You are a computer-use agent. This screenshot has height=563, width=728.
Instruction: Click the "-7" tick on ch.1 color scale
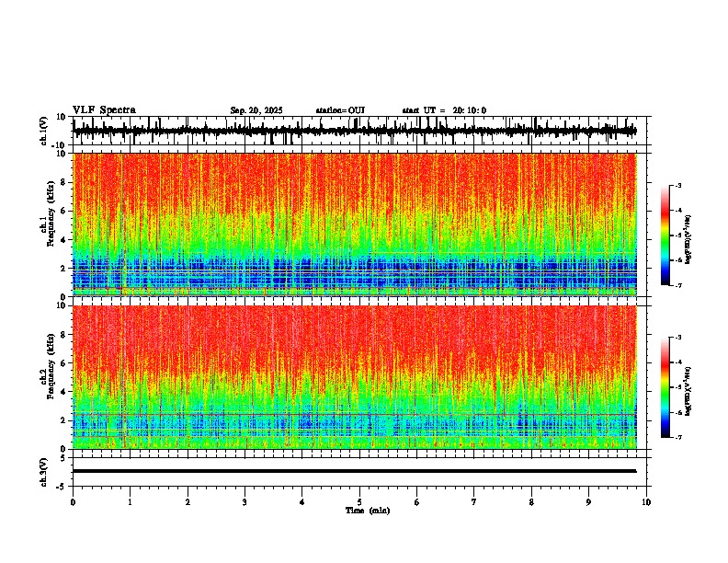[678, 285]
